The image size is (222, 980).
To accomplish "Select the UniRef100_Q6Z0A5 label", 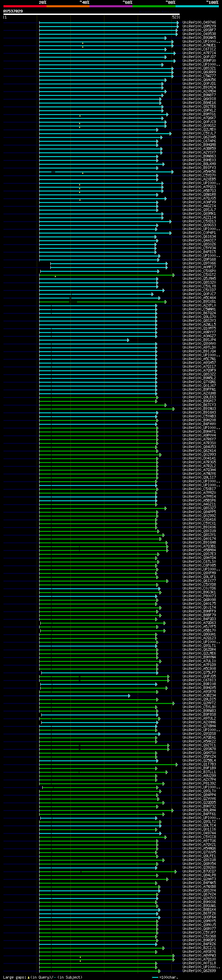I will tap(199, 137).
